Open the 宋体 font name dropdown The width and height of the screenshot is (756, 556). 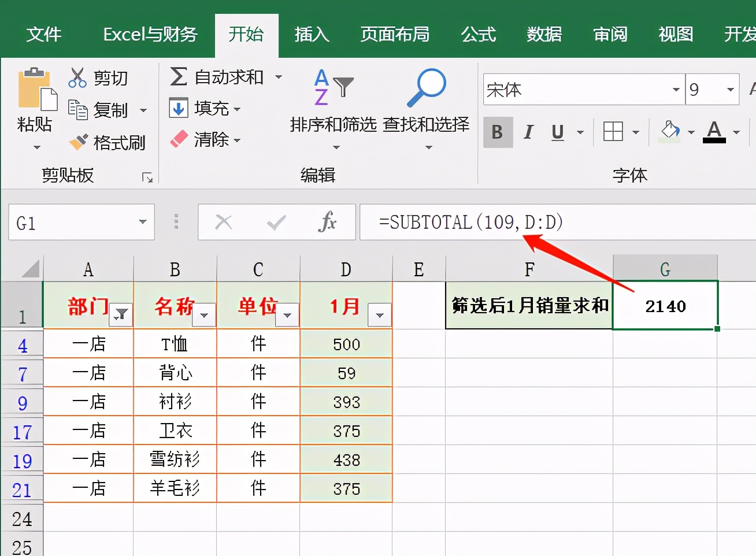coord(676,90)
